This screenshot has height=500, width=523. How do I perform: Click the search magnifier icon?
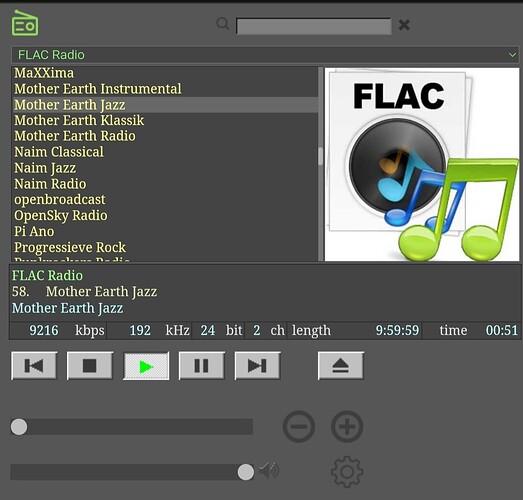pos(222,24)
